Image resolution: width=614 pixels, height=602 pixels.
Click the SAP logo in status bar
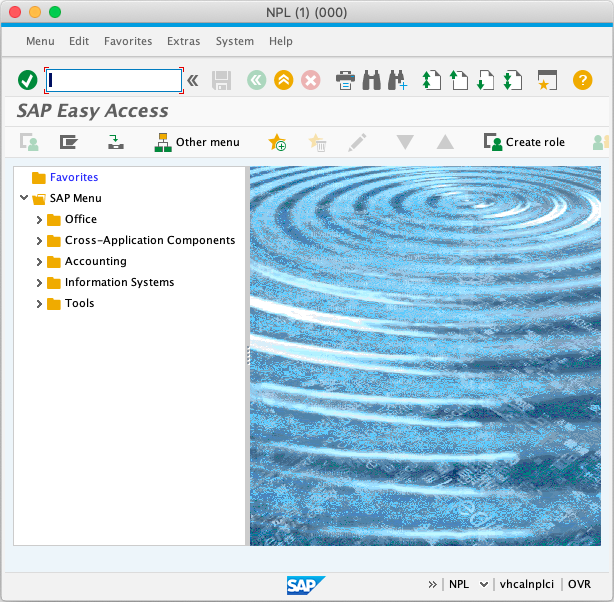point(306,585)
